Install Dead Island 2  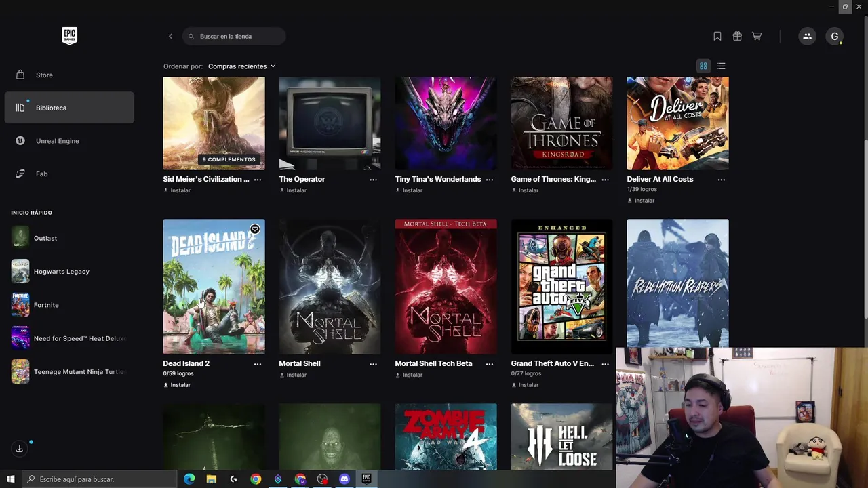point(177,385)
